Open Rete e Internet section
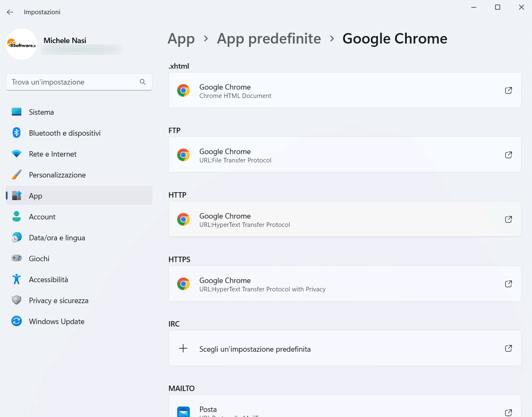This screenshot has height=417, width=532. 79,154
